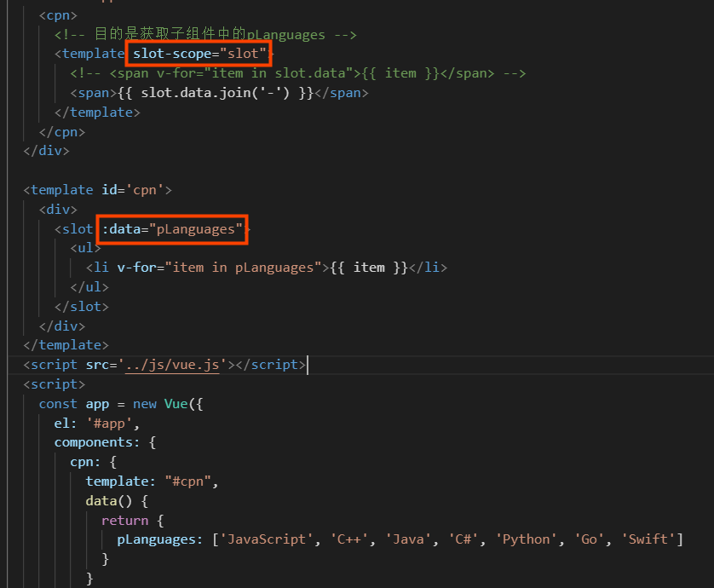
Task: Click the closing slot tag
Action: tap(82, 307)
